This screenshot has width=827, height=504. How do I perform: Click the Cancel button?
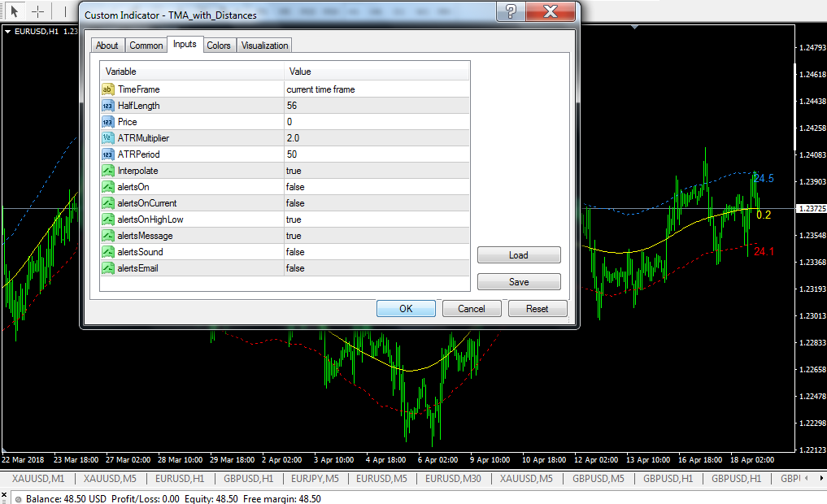click(x=472, y=308)
